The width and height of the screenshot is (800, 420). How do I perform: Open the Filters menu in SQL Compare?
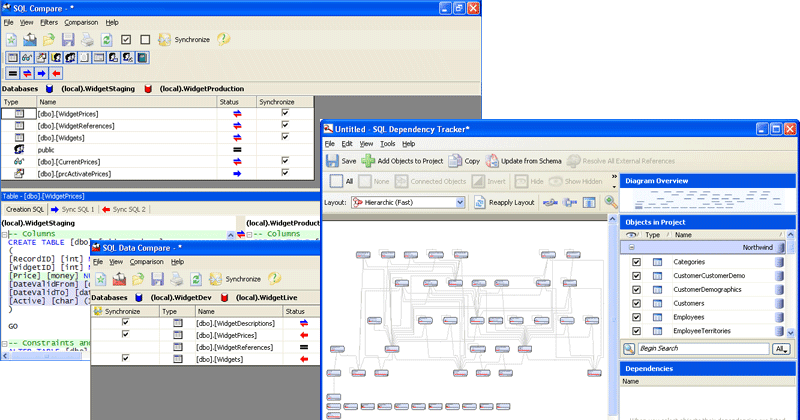tap(49, 22)
